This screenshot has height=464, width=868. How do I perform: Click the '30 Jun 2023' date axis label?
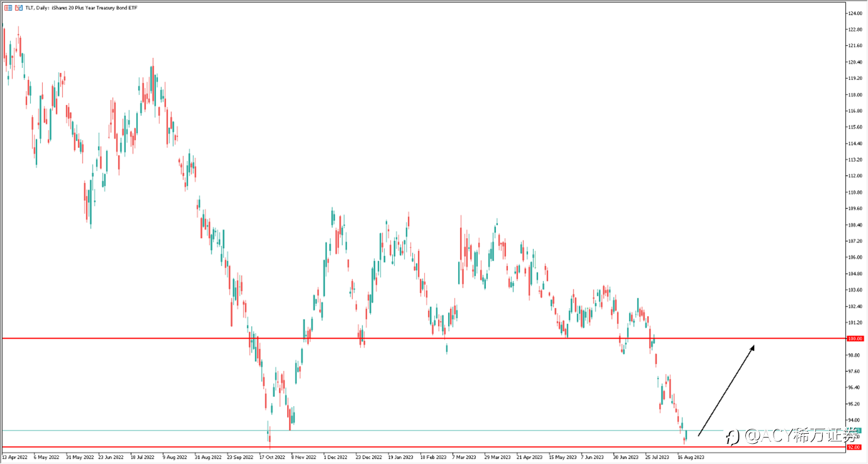[x=626, y=458]
